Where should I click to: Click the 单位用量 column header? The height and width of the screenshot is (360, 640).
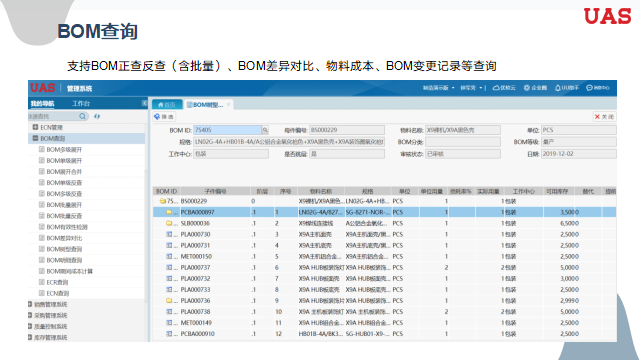(432, 191)
